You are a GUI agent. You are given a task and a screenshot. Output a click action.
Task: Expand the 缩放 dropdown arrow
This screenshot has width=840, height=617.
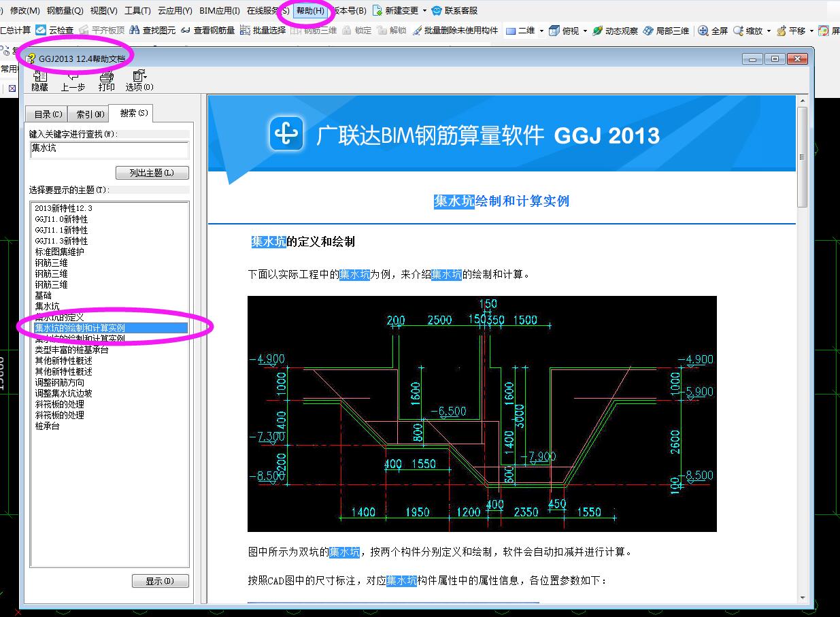pyautogui.click(x=769, y=31)
